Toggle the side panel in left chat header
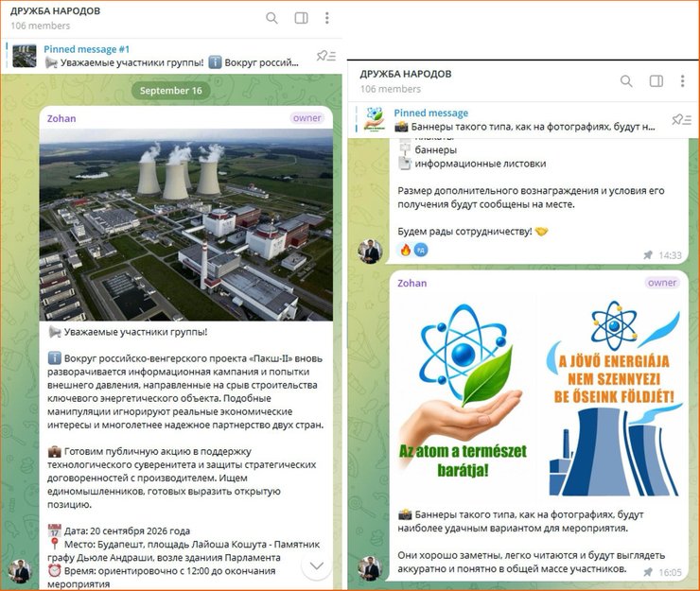This screenshot has width=700, height=591. coord(302,18)
